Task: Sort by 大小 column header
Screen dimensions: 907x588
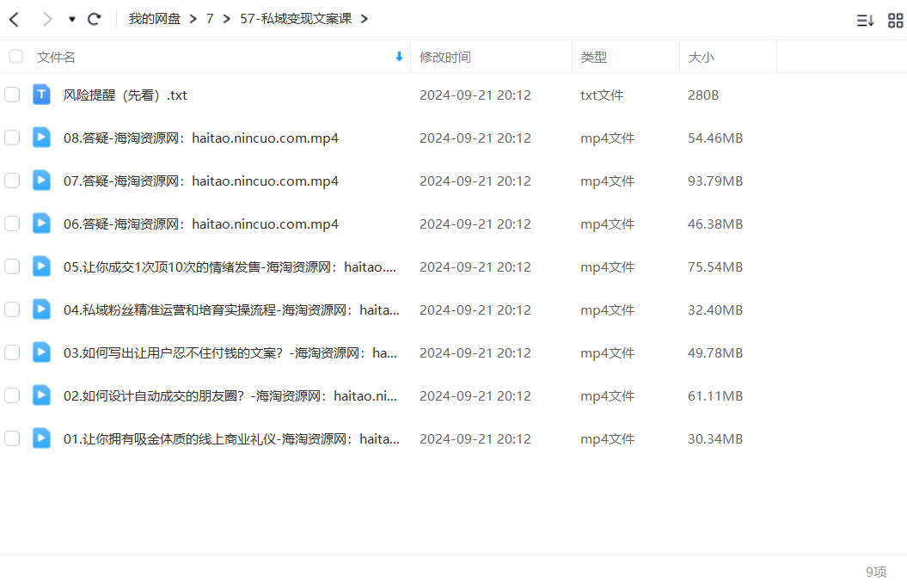Action: (x=701, y=58)
